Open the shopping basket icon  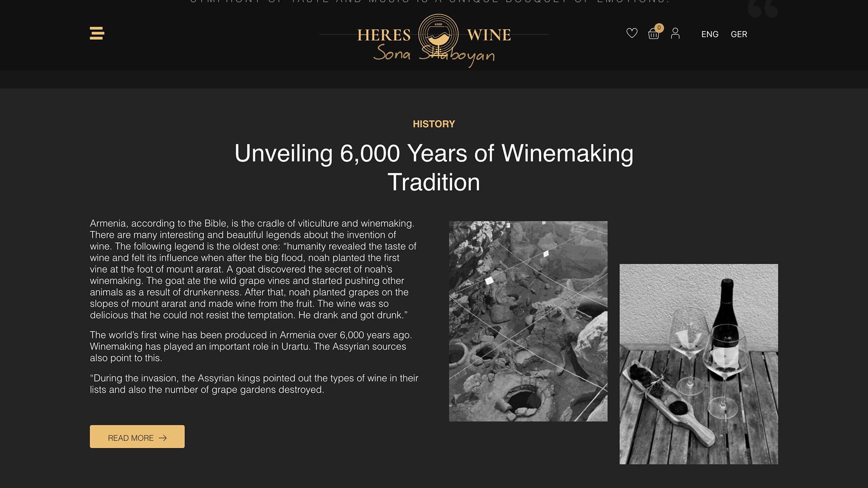click(x=653, y=34)
